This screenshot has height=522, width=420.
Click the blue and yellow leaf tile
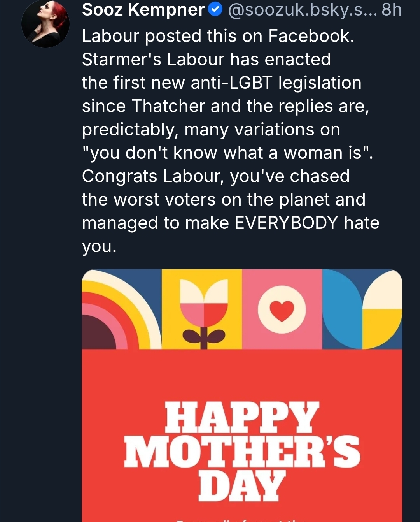tap(362, 309)
